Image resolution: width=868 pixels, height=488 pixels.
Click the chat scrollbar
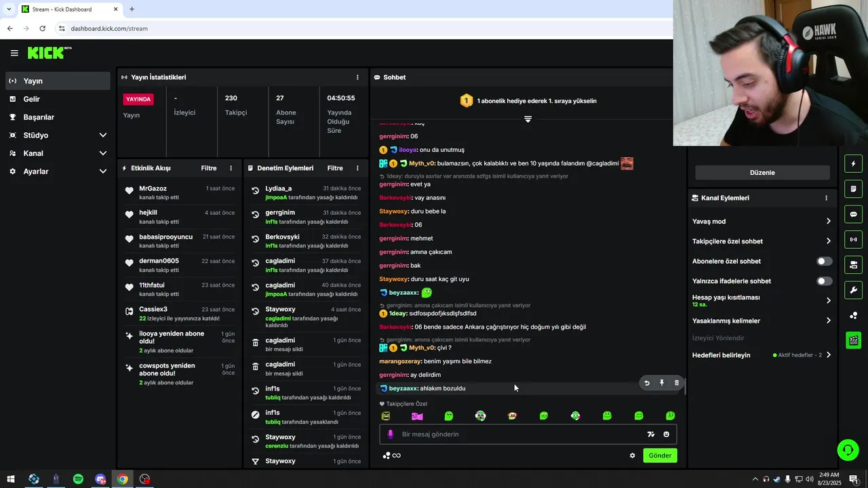(684, 386)
